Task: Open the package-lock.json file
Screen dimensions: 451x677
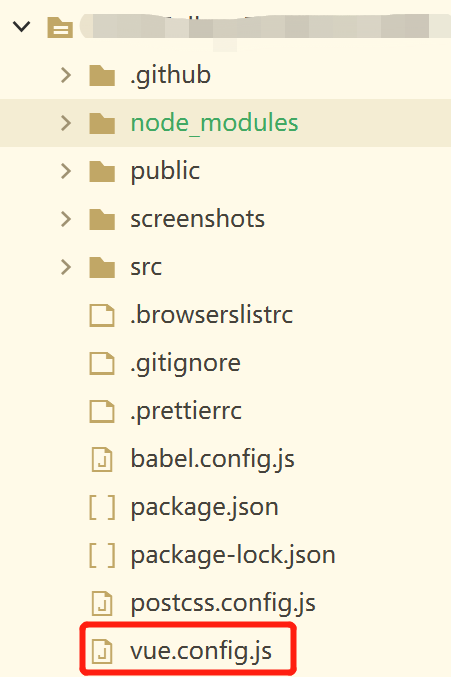Action: click(233, 555)
